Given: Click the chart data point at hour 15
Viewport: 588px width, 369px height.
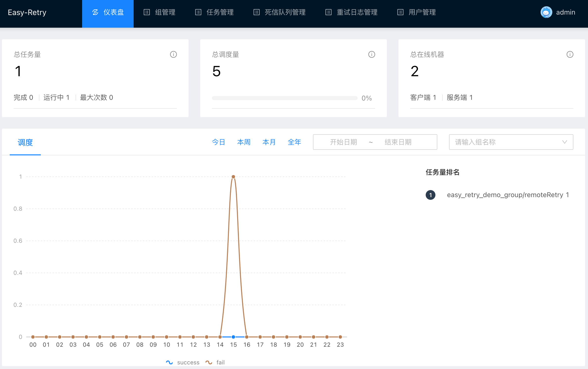Looking at the screenshot, I should click(x=233, y=177).
